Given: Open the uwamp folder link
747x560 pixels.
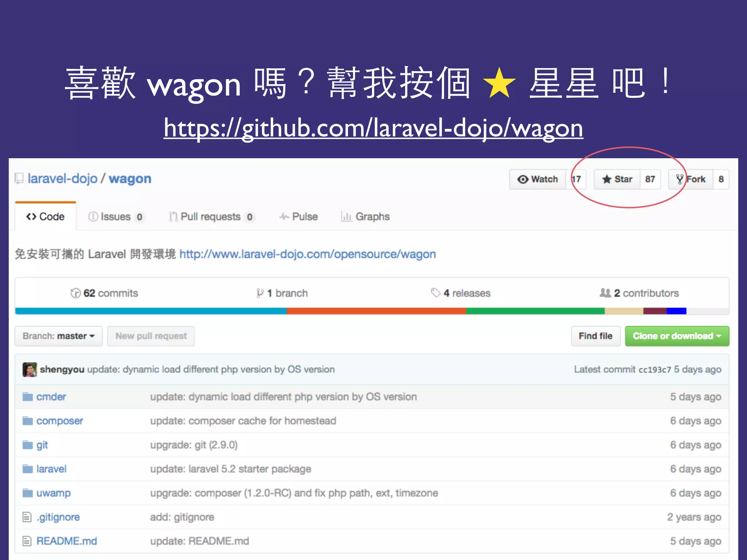Looking at the screenshot, I should [54, 493].
